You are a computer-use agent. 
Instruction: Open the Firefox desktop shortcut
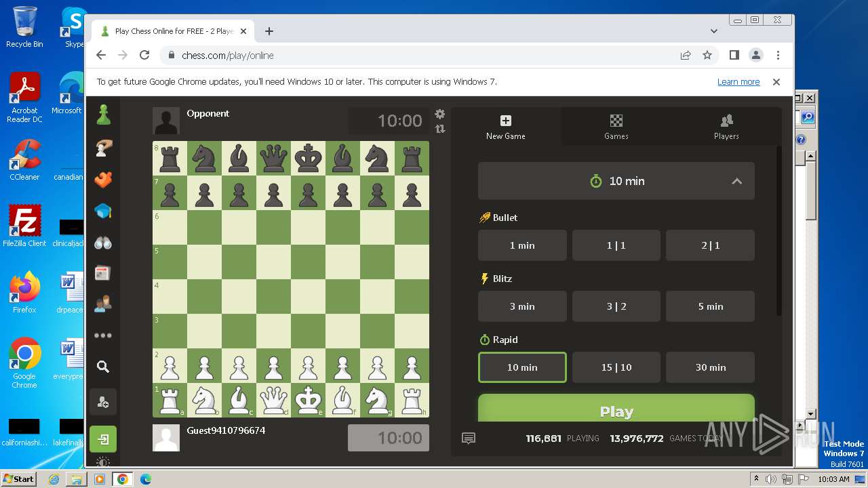(24, 293)
